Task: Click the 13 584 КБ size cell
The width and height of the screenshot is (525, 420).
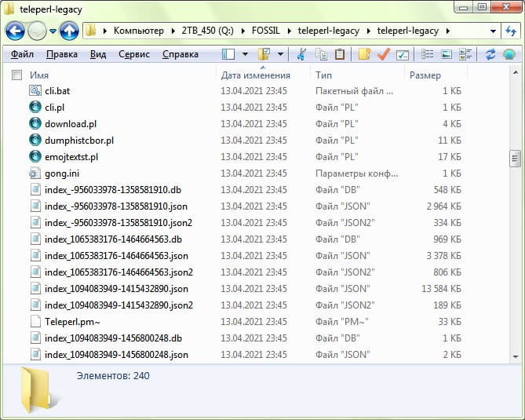Action: [441, 288]
